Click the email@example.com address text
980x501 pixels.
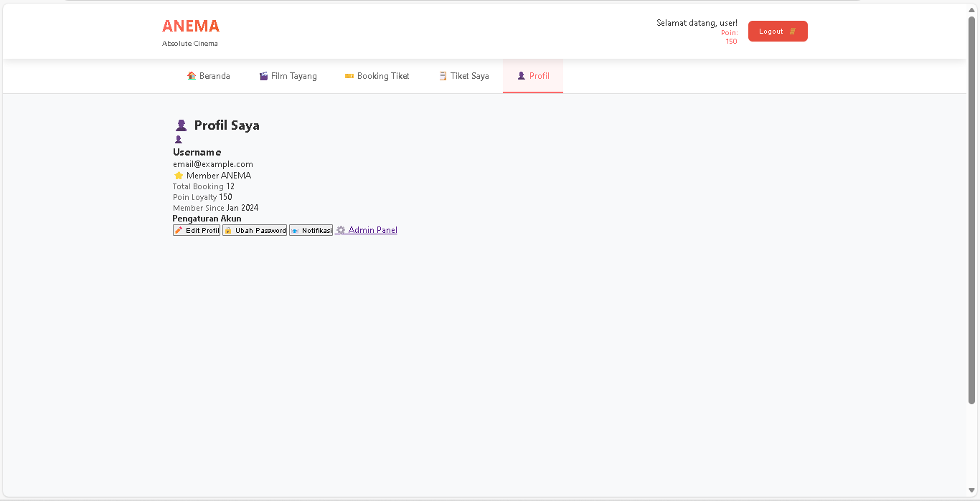213,164
